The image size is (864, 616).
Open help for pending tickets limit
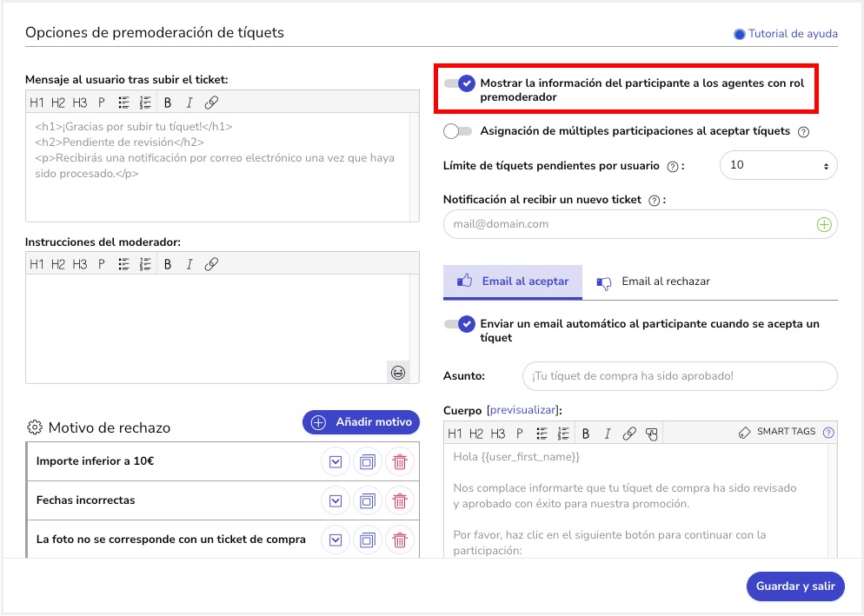pos(672,166)
